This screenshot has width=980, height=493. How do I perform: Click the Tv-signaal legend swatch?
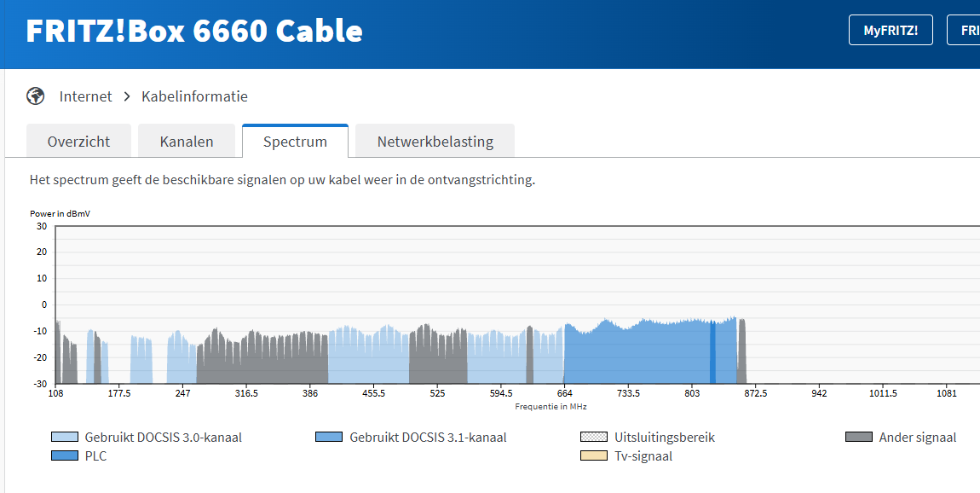594,456
